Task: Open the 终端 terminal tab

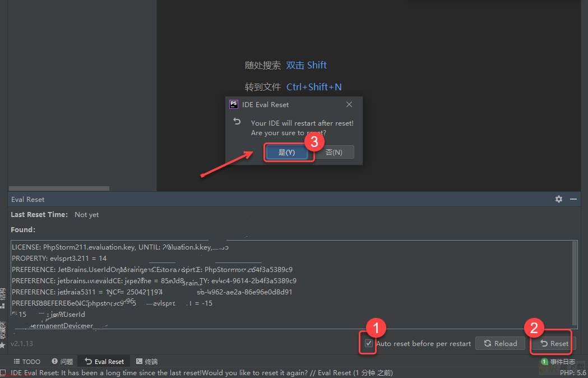Action: 147,362
